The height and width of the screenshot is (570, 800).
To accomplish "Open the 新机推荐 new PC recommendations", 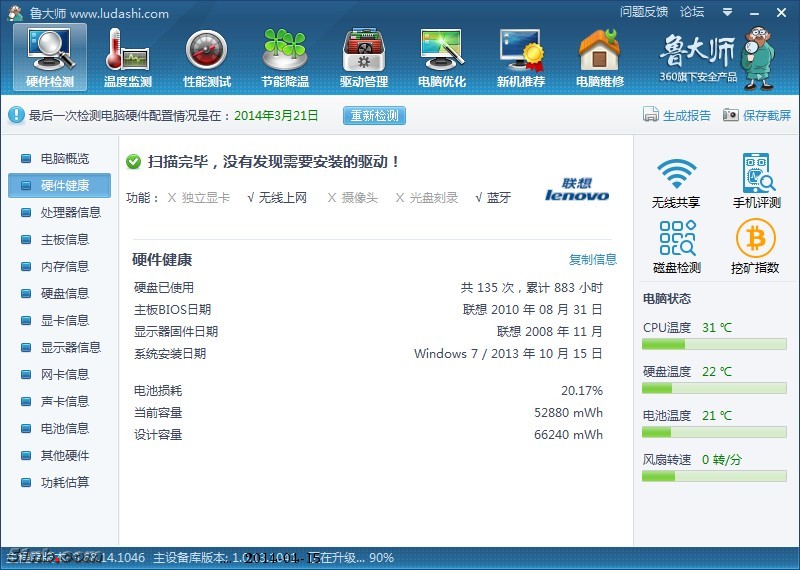I will [x=521, y=56].
